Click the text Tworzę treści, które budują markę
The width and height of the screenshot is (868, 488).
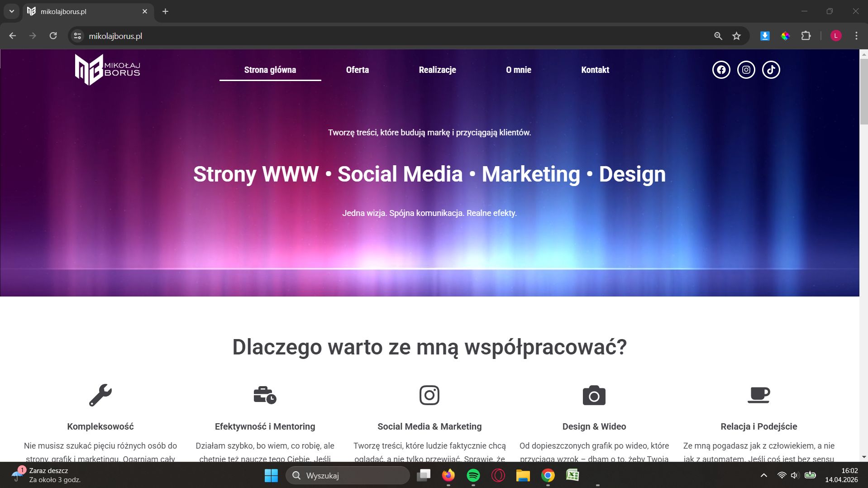point(429,133)
